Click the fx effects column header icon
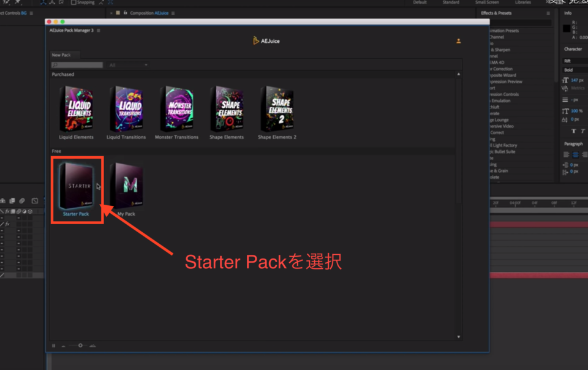 point(7,211)
